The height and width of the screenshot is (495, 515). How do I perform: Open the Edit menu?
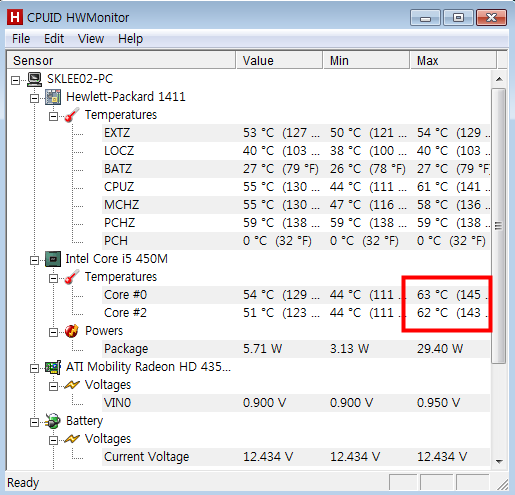(x=54, y=39)
